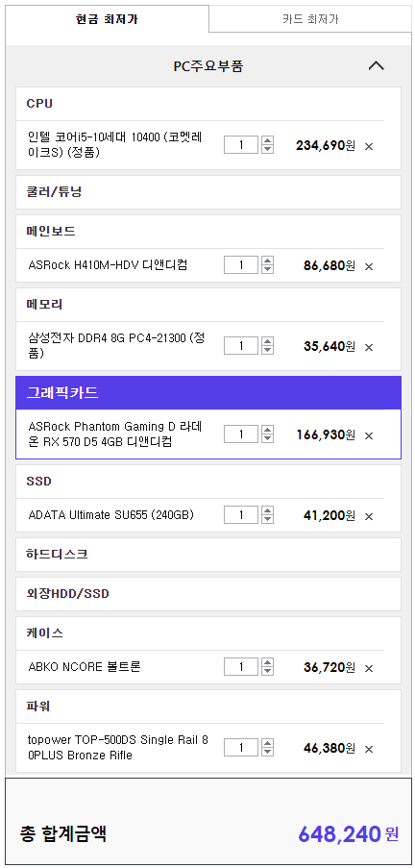415x868 pixels.
Task: Open the 쿨러/튜닝 category
Action: pos(208,192)
